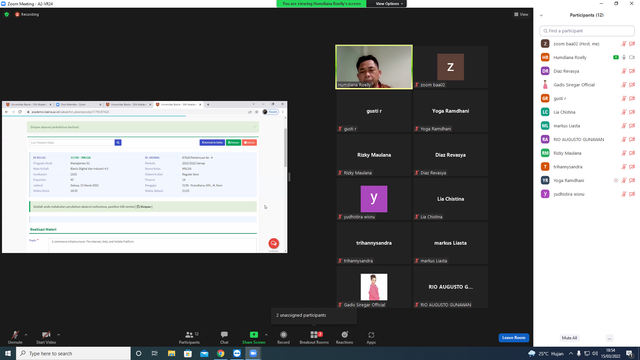Dismiss green success alert in shared page
This screenshot has height=360, width=640.
pyautogui.click(x=254, y=127)
